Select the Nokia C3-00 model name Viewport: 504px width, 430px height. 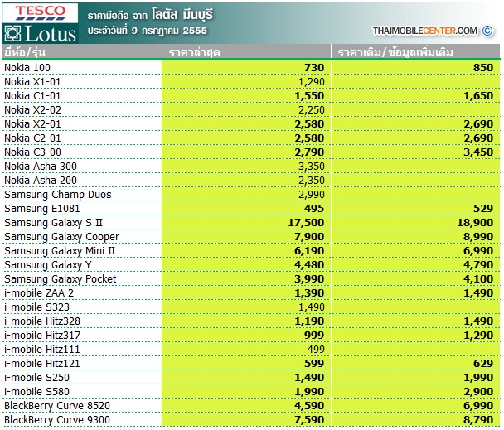click(x=32, y=152)
